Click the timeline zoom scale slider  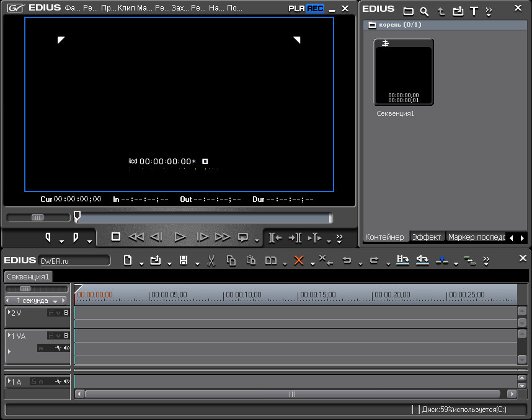point(26,289)
